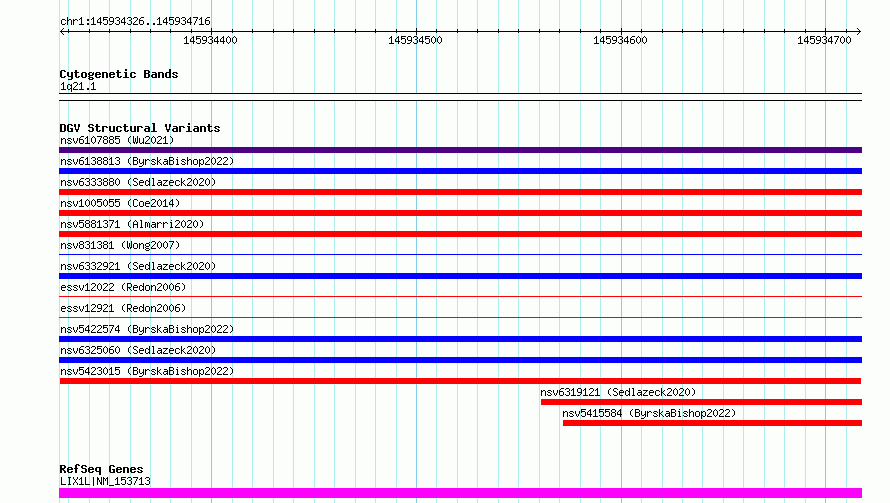Click the 145934700 ruler position label
The width and height of the screenshot is (890, 503).
[x=824, y=40]
